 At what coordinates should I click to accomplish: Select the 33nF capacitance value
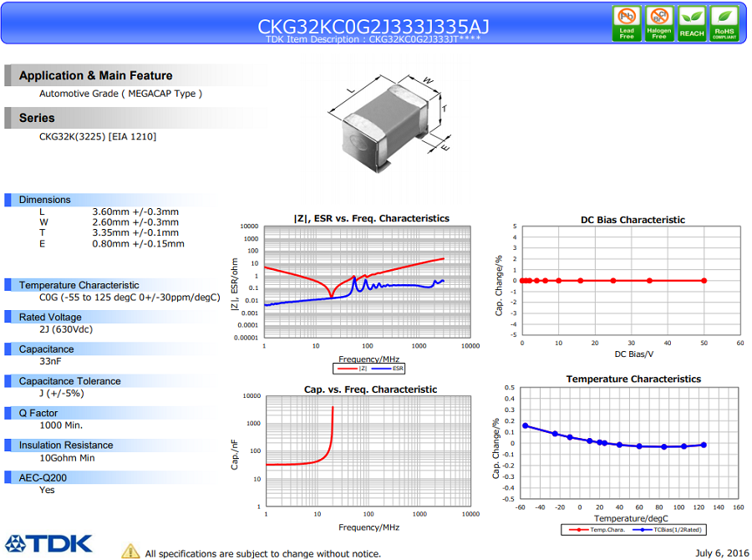pyautogui.click(x=50, y=361)
